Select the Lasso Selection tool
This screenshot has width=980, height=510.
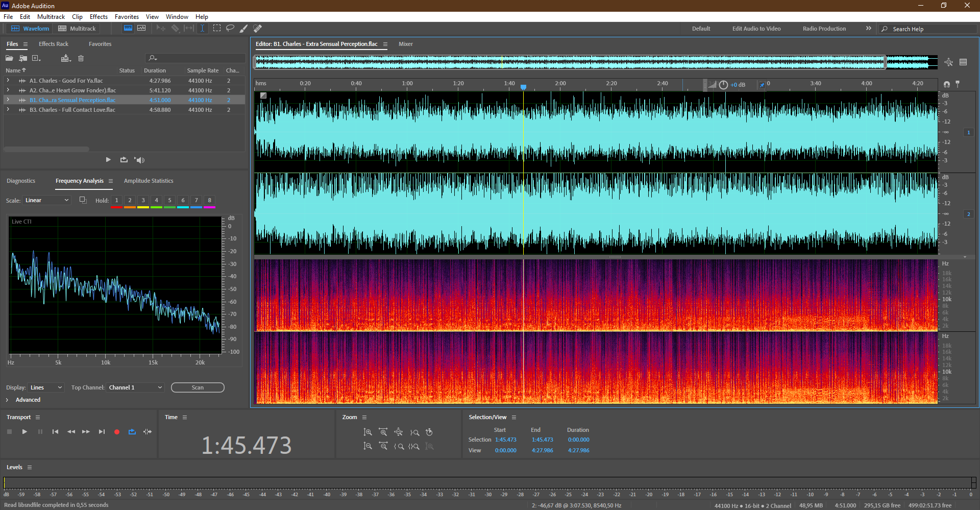click(230, 28)
